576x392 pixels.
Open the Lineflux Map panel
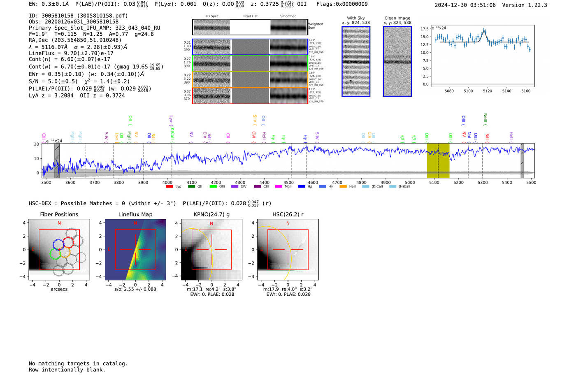[135, 250]
